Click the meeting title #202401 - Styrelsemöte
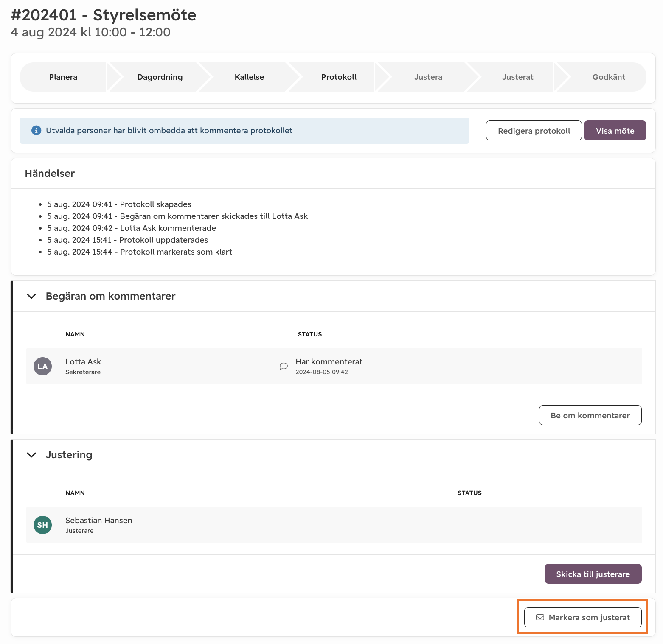663x644 pixels. [x=104, y=15]
